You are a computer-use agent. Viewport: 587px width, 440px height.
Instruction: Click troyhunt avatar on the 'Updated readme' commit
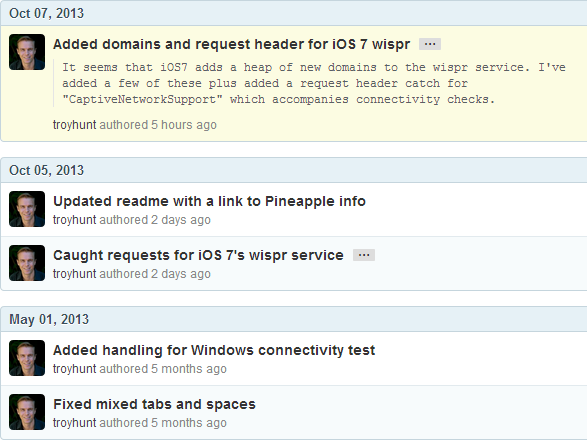pos(27,209)
